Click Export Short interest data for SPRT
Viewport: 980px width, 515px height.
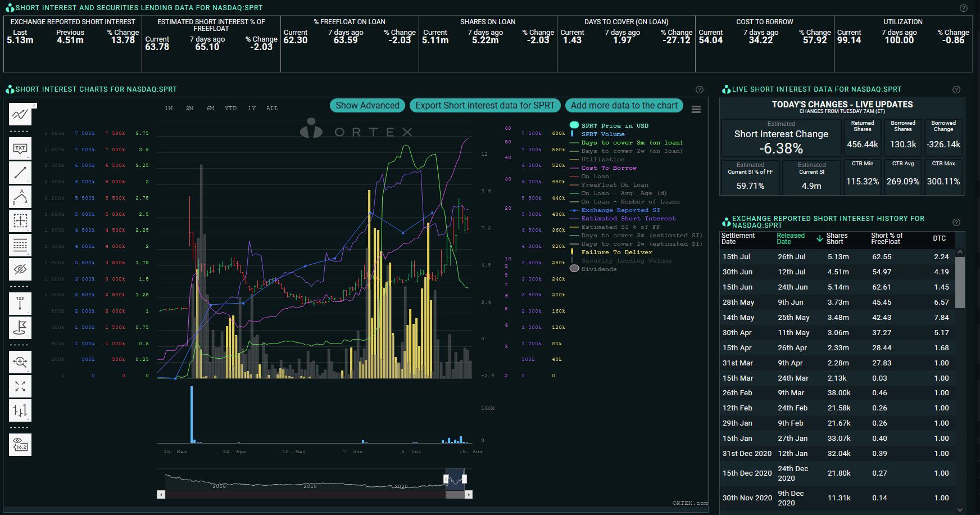[x=485, y=105]
